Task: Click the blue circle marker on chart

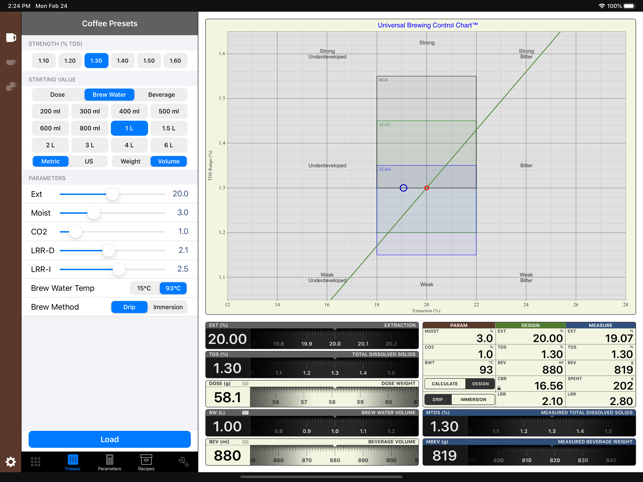Action: point(404,188)
